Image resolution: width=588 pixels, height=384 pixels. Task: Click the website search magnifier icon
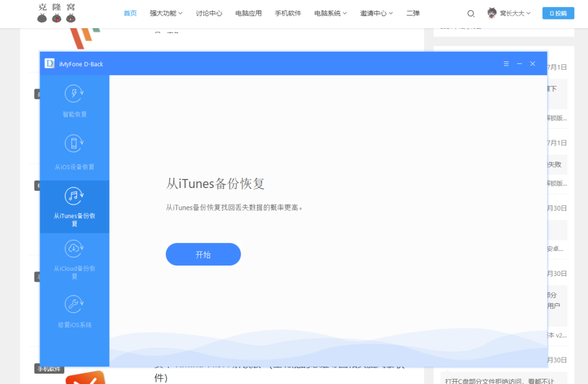click(x=471, y=14)
